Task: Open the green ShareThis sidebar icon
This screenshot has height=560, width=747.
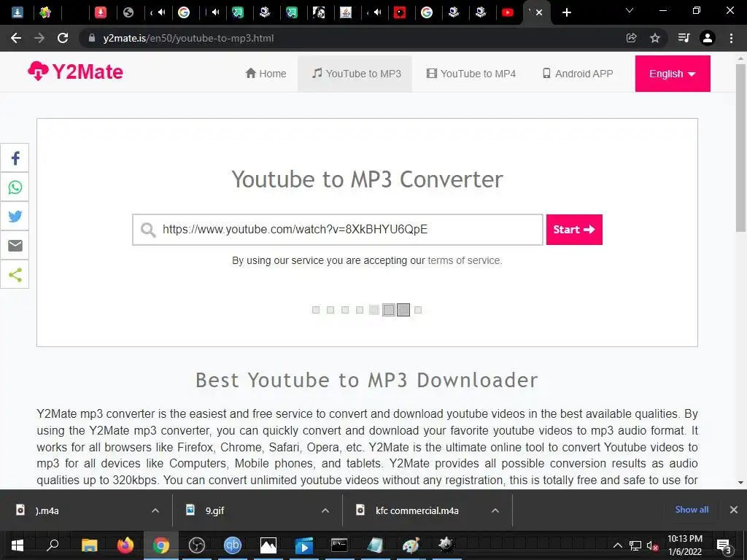Action: click(x=15, y=274)
